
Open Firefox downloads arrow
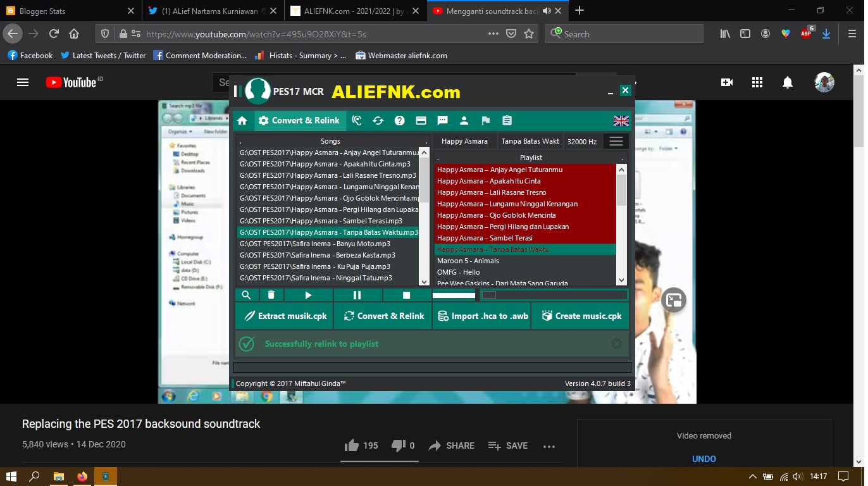point(826,34)
